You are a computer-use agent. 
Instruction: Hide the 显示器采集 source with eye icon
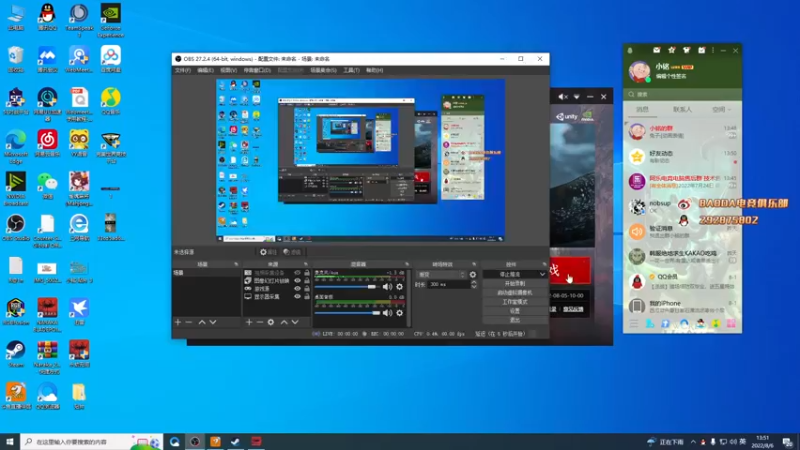point(297,296)
